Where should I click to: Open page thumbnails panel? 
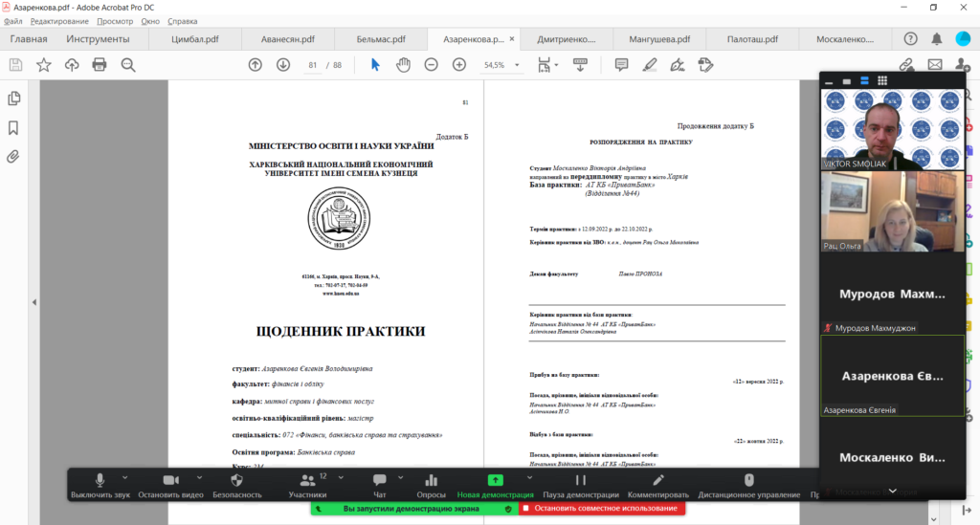pyautogui.click(x=13, y=98)
